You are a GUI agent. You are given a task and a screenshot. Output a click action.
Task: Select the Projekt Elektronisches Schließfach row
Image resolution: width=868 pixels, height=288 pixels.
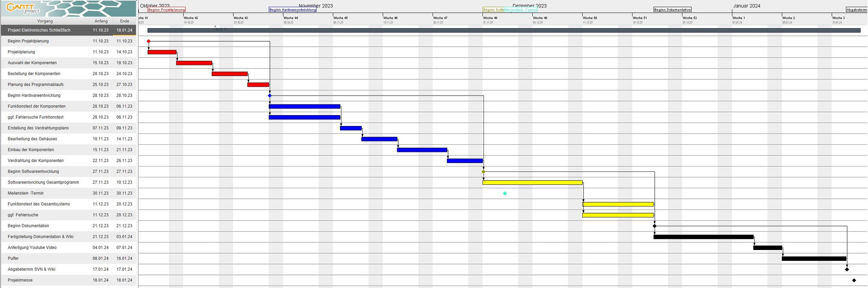point(39,30)
